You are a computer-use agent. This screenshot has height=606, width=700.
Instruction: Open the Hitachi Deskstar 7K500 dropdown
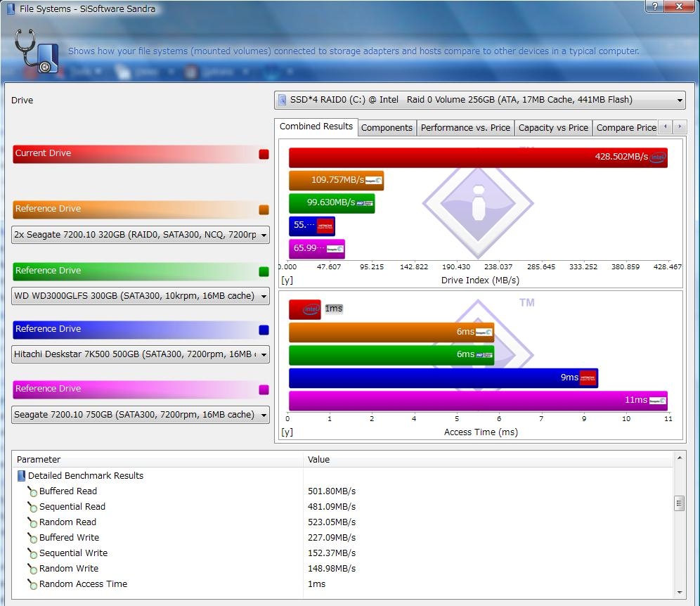[x=141, y=354]
